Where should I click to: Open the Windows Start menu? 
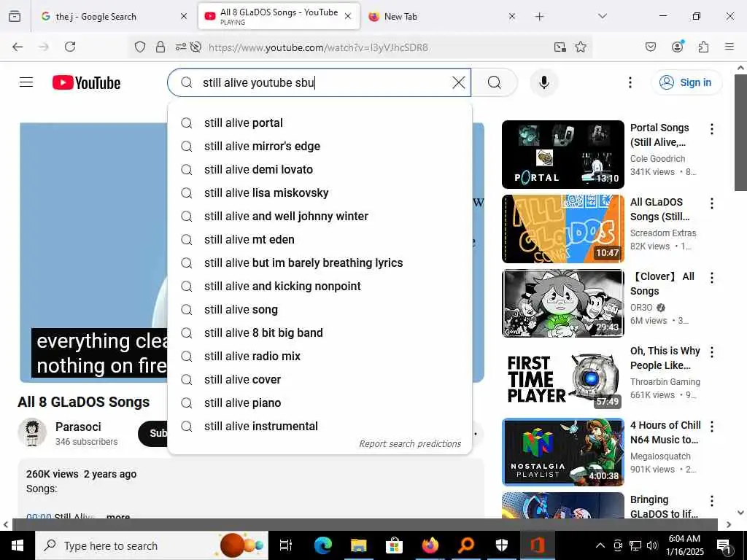pos(18,545)
